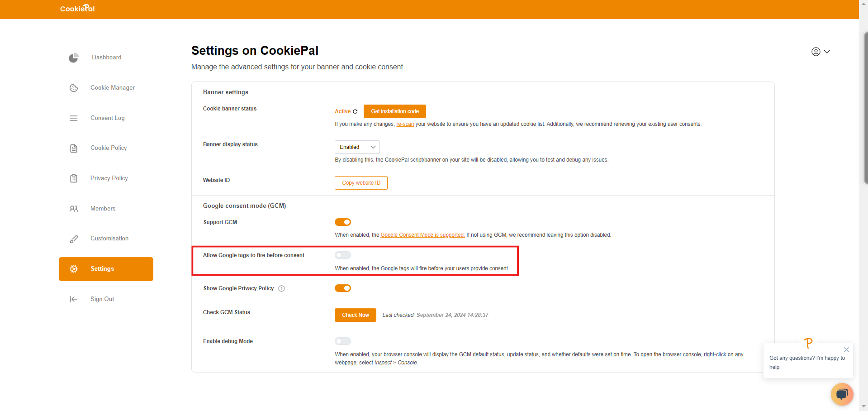Click the Customisation brush icon

point(74,239)
